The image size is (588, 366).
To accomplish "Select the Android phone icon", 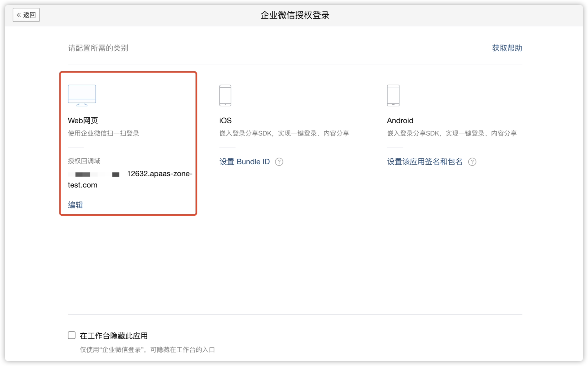I will pyautogui.click(x=393, y=95).
